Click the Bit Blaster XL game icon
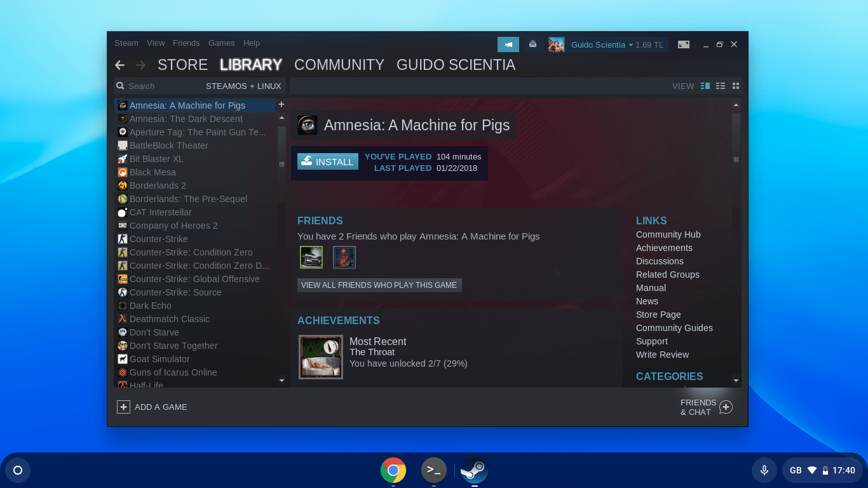The image size is (868, 488). coord(123,159)
